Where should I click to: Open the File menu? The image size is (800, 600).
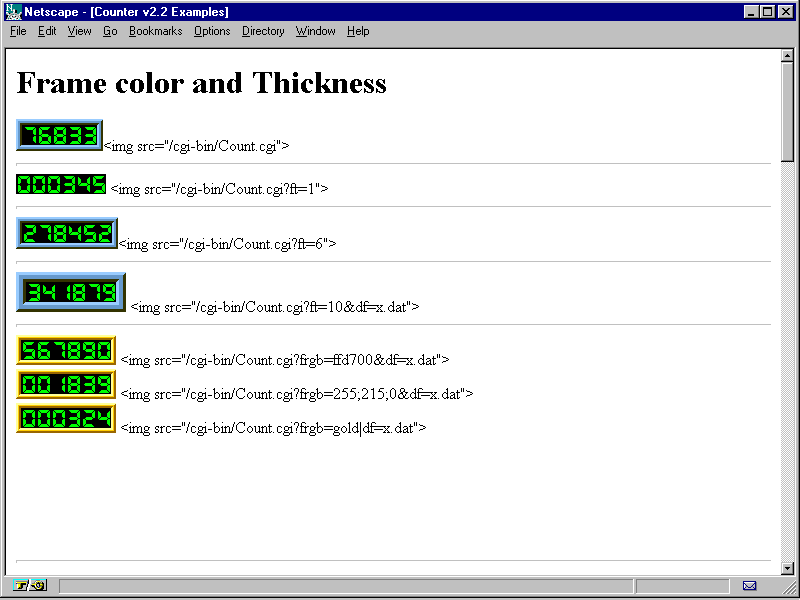[18, 31]
